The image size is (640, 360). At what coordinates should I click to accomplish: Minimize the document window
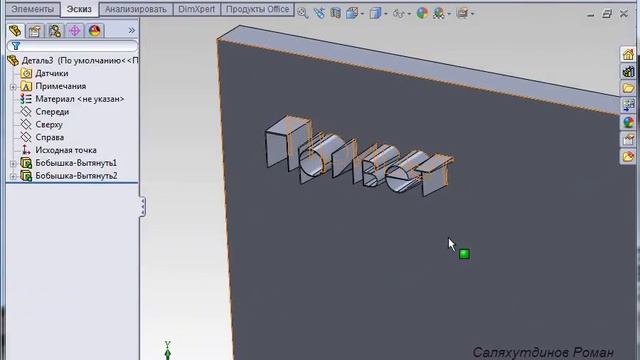[591, 14]
